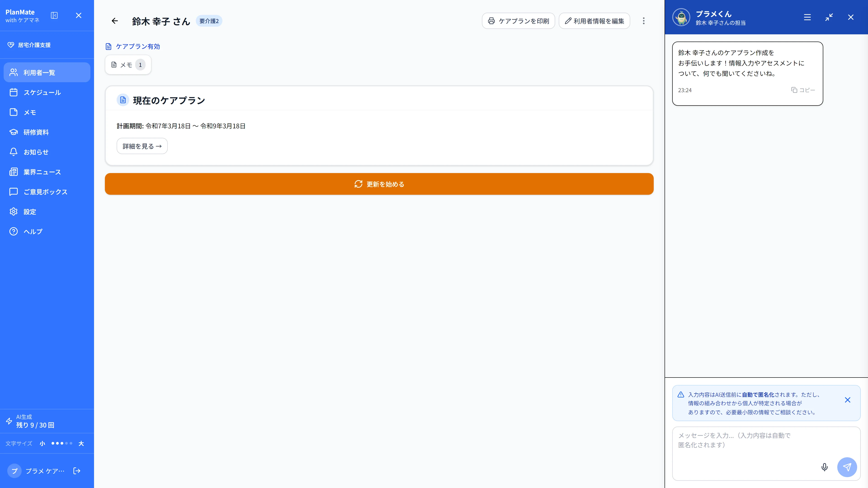Expand the メモ 1 chip
The image size is (868, 488).
click(128, 65)
